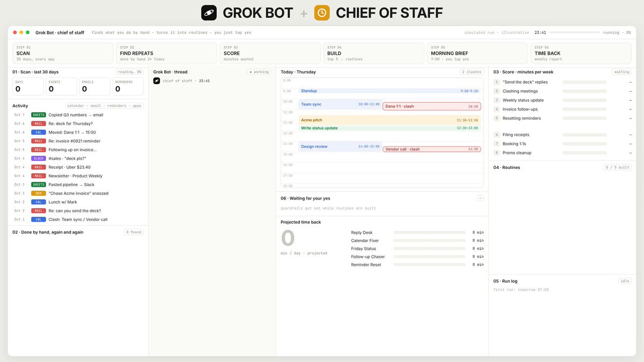Click the EMAILS counter card
644x362 pixels.
(95, 86)
